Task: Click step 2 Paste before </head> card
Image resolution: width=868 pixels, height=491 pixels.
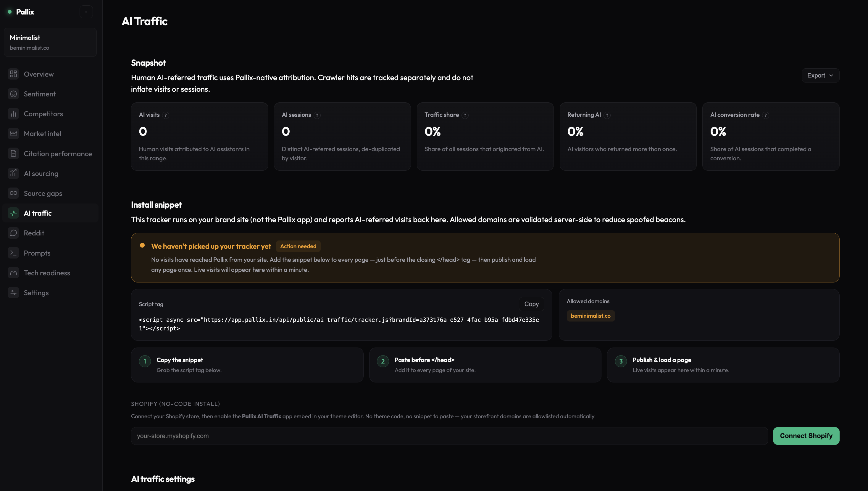Action: tap(485, 364)
